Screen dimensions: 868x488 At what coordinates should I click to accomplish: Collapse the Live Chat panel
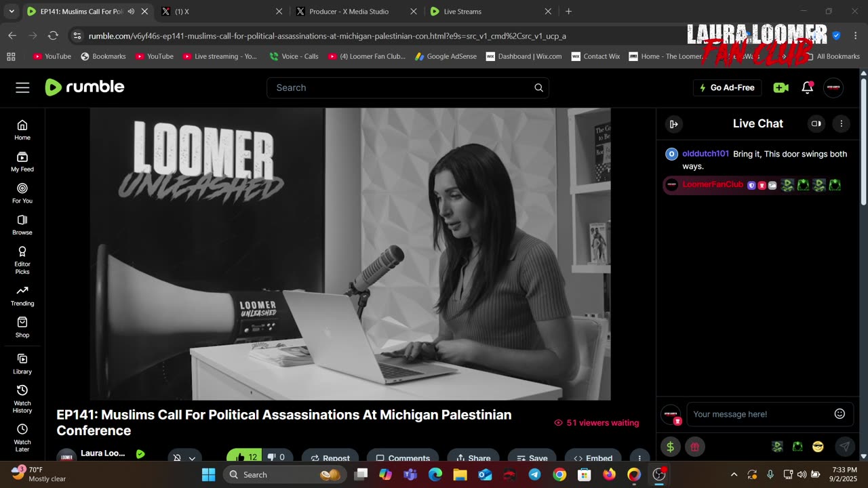pos(673,123)
